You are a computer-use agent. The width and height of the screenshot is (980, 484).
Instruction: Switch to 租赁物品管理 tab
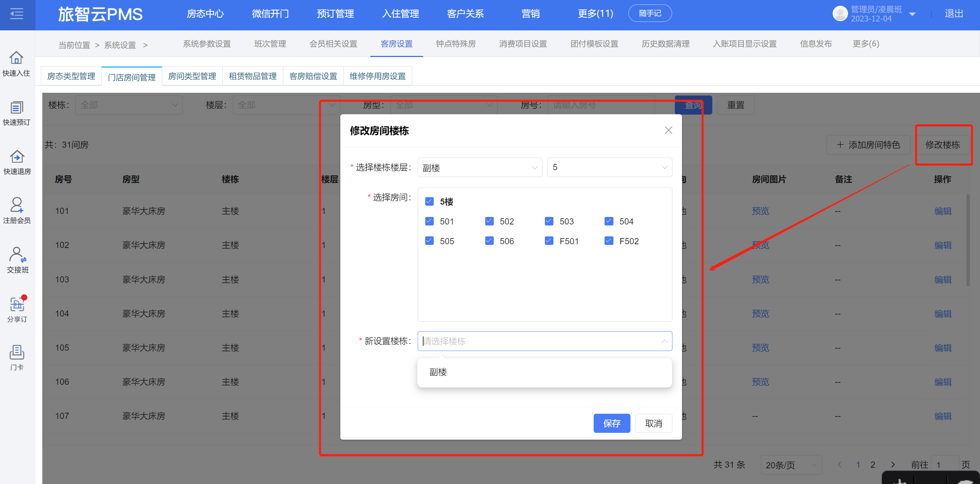point(253,76)
